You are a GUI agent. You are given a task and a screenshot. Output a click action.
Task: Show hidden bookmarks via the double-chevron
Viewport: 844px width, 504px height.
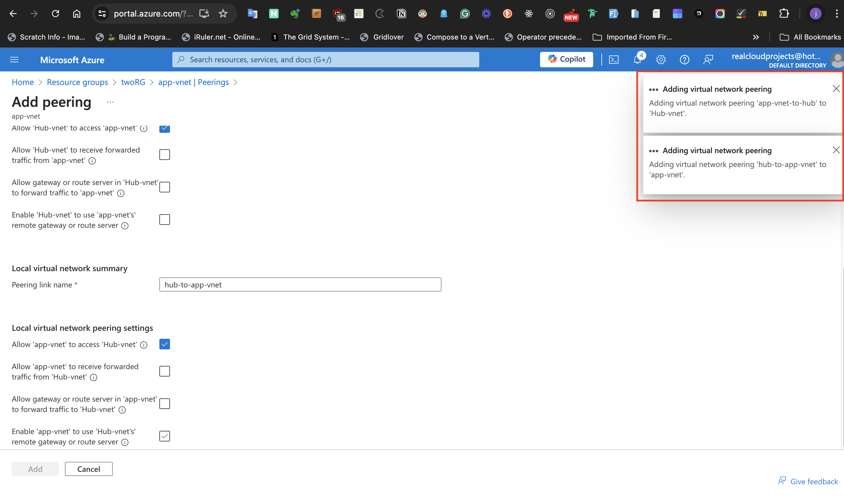pyautogui.click(x=756, y=37)
